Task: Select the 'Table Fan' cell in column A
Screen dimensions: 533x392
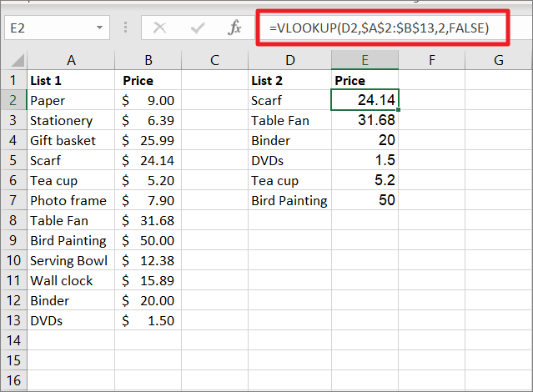Action: (71, 220)
